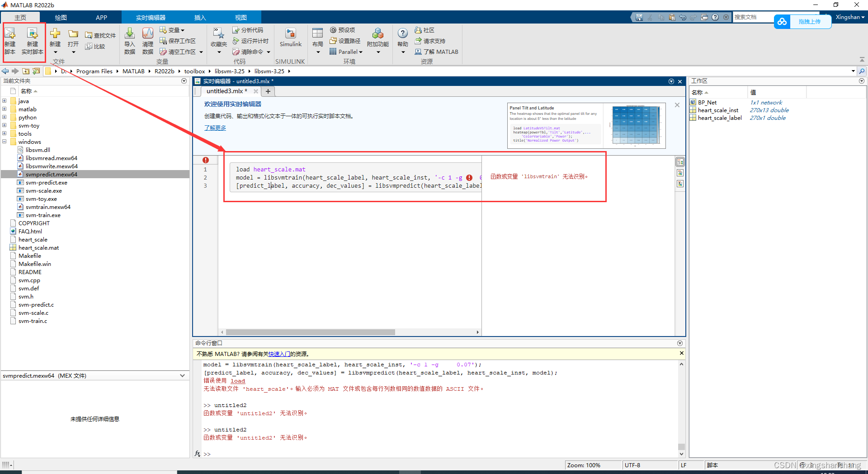Viewport: 868px width, 474px height.
Task: Open the 变量 variable dropdown
Action: [172, 30]
